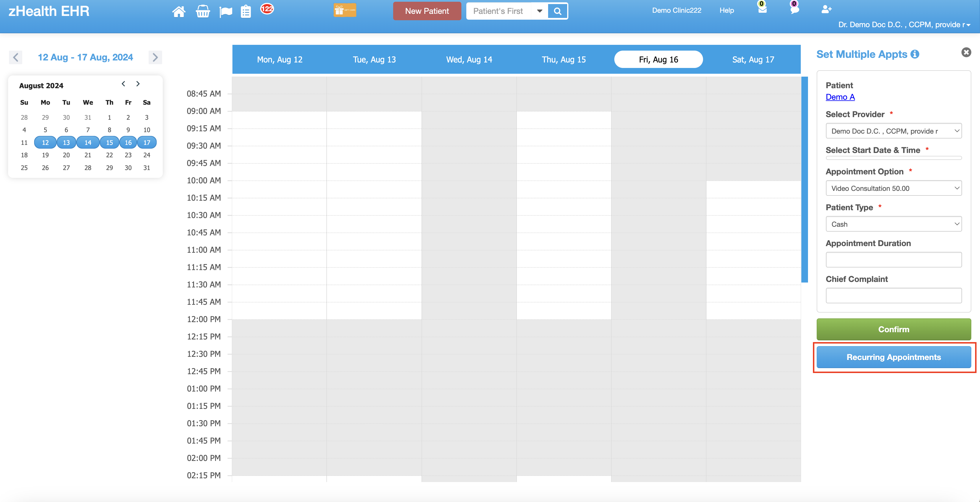Open the Demo A patient link
This screenshot has height=502, width=980.
point(840,97)
